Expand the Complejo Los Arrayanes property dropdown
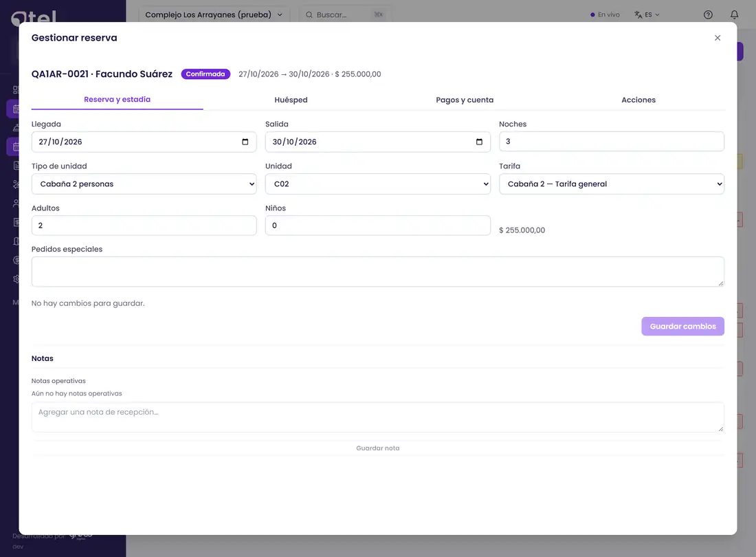 [x=214, y=14]
